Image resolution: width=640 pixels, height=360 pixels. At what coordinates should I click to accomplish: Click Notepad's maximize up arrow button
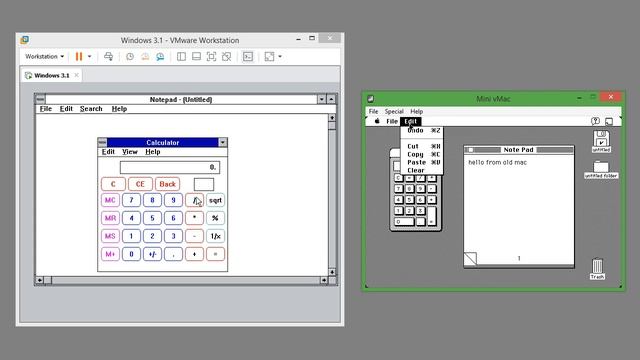pyautogui.click(x=331, y=99)
